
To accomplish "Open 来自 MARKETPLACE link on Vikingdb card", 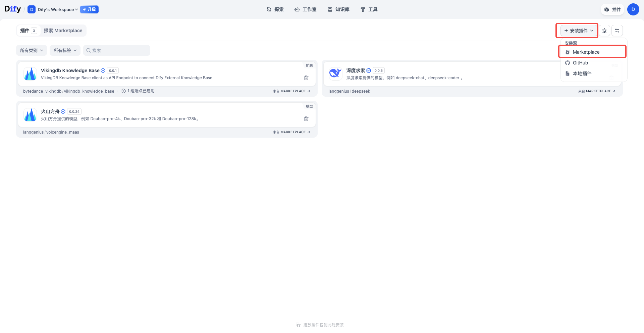I will [291, 91].
